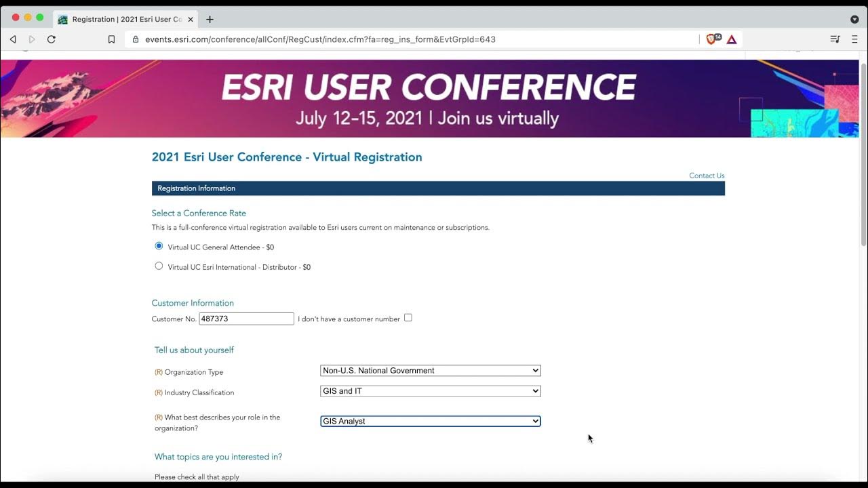Open the playlist icon in the browser toolbar
This screenshot has height=488, width=868.
835,39
